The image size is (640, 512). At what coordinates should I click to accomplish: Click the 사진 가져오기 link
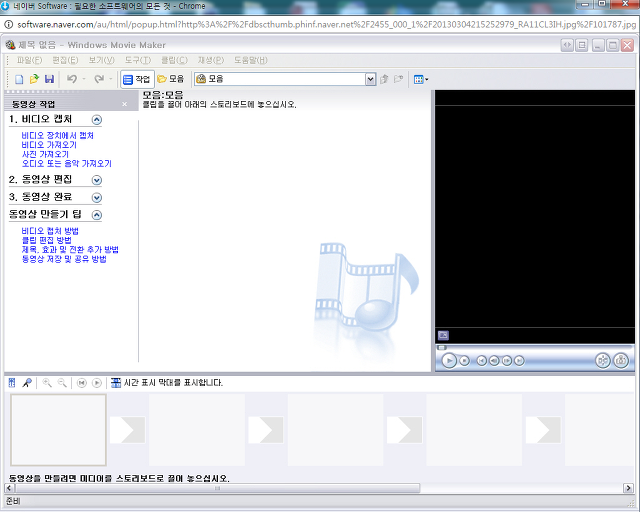(x=45, y=154)
